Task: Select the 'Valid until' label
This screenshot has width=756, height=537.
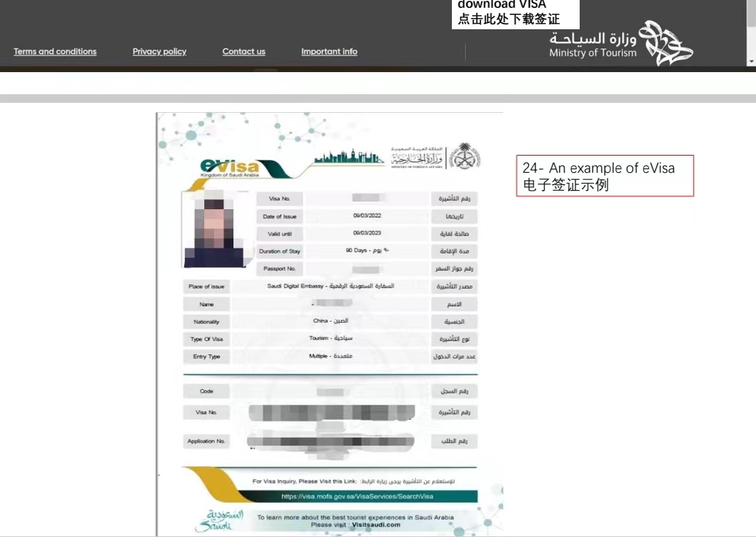Action: click(x=280, y=234)
